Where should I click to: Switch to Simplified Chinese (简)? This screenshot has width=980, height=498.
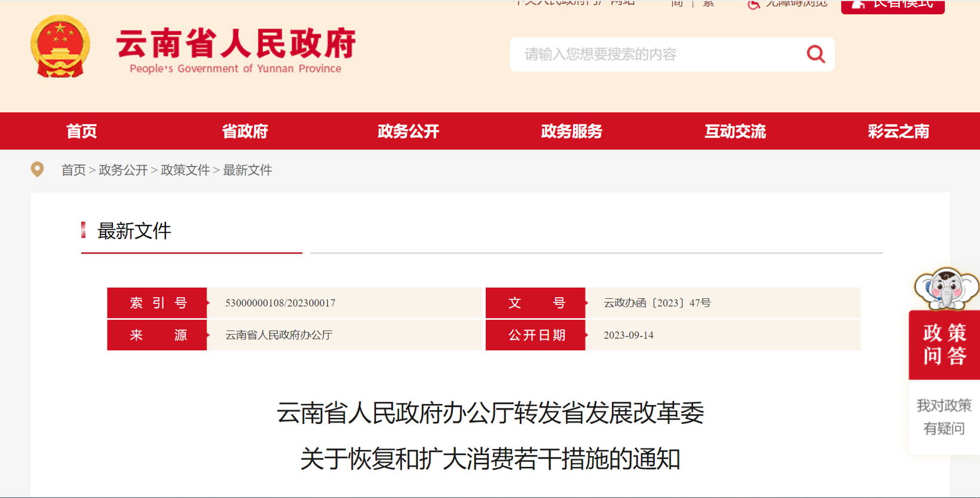[676, 4]
